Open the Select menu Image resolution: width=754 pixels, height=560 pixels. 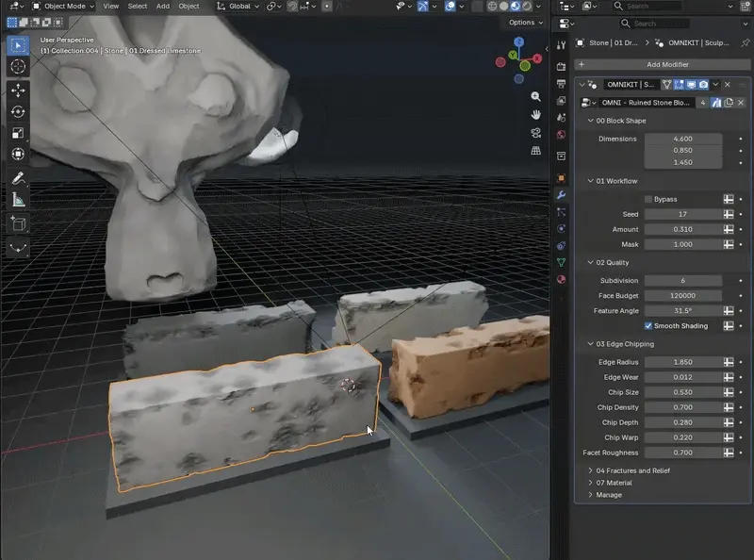137,7
